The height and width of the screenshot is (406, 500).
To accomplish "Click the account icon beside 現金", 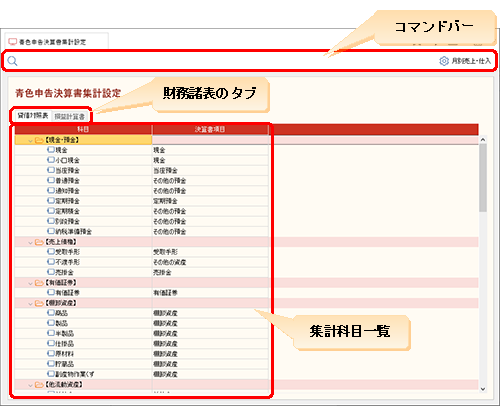I will coord(51,150).
